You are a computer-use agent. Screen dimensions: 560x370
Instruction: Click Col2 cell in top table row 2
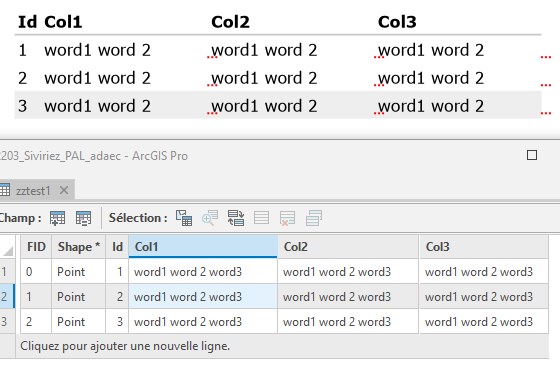click(264, 78)
